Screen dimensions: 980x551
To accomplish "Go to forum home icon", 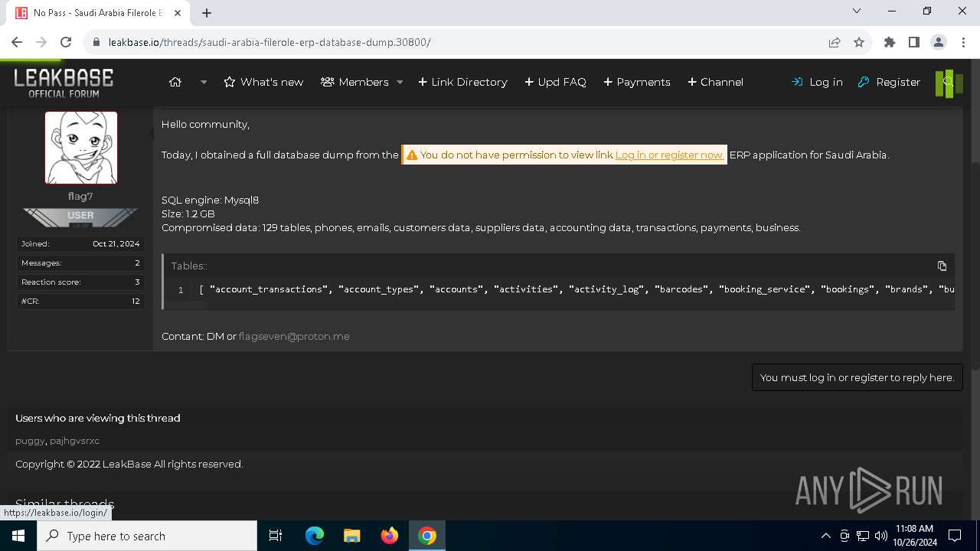I will [x=175, y=82].
